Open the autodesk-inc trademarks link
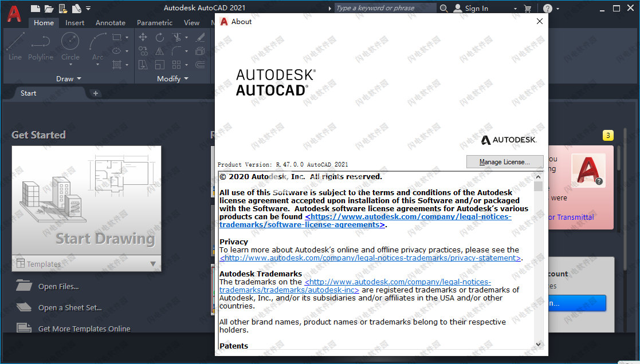The width and height of the screenshot is (640, 364). [x=355, y=286]
